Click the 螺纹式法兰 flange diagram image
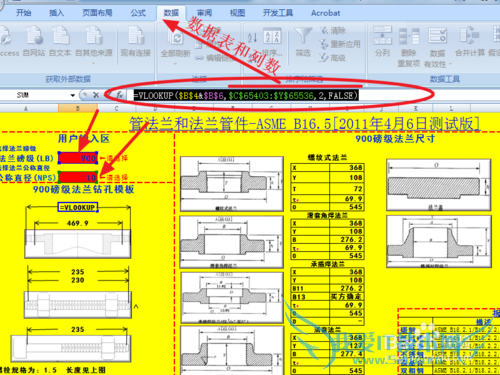Image resolution: width=500 pixels, height=375 pixels. tap(232, 184)
